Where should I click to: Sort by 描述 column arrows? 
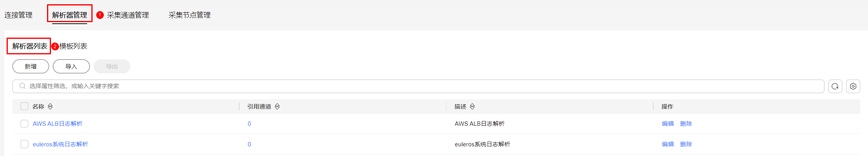tap(472, 106)
